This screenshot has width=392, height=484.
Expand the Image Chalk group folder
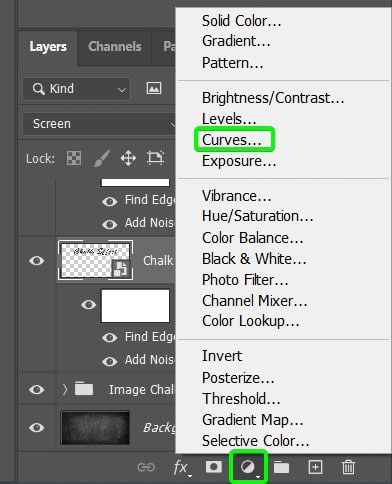click(65, 389)
